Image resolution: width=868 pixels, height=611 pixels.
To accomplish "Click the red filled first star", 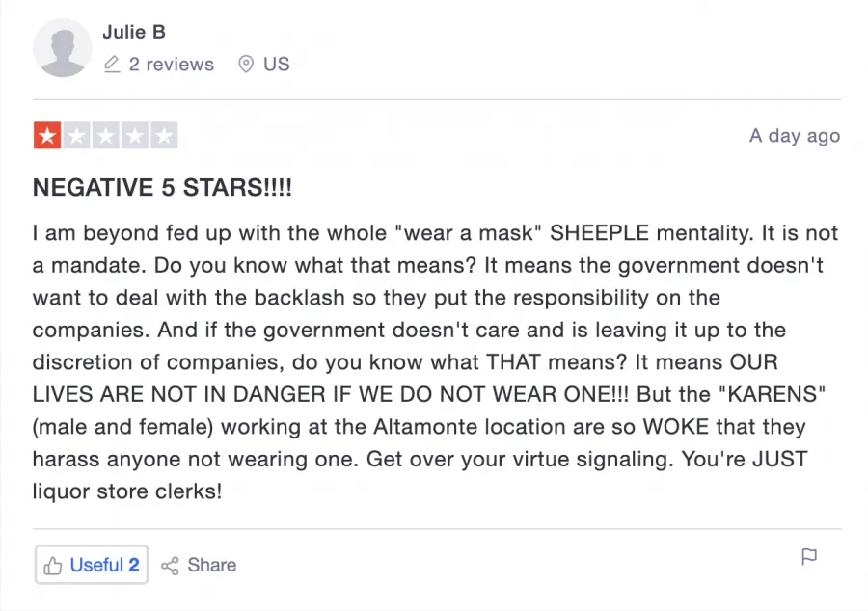I will (x=47, y=136).
